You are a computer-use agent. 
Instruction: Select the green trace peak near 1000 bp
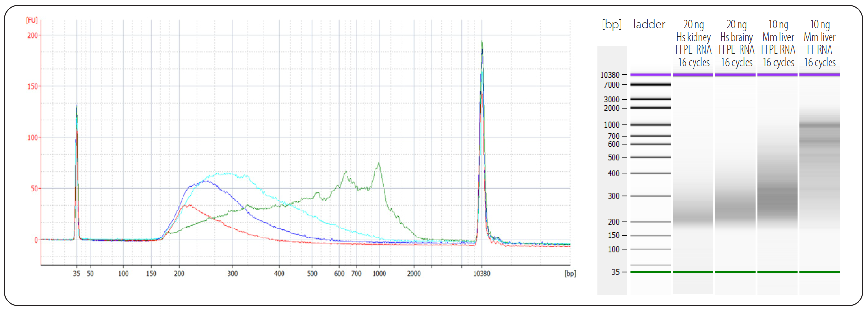pos(378,164)
